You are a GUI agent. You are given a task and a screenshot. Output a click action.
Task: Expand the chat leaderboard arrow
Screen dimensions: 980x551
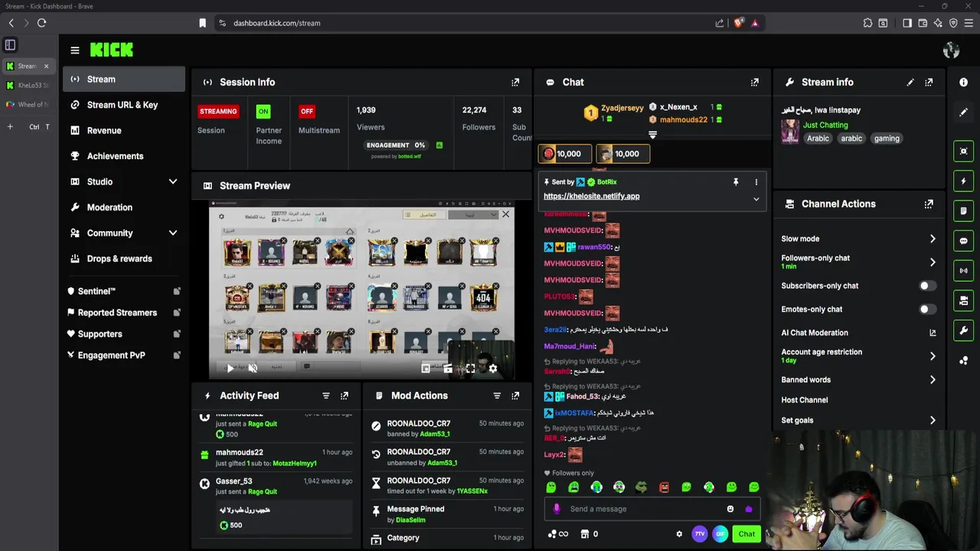[652, 135]
